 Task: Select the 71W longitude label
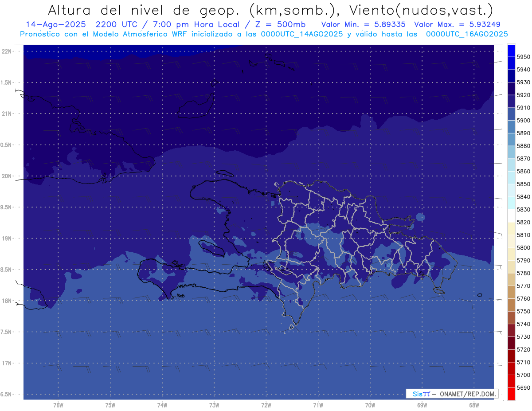pos(318,405)
